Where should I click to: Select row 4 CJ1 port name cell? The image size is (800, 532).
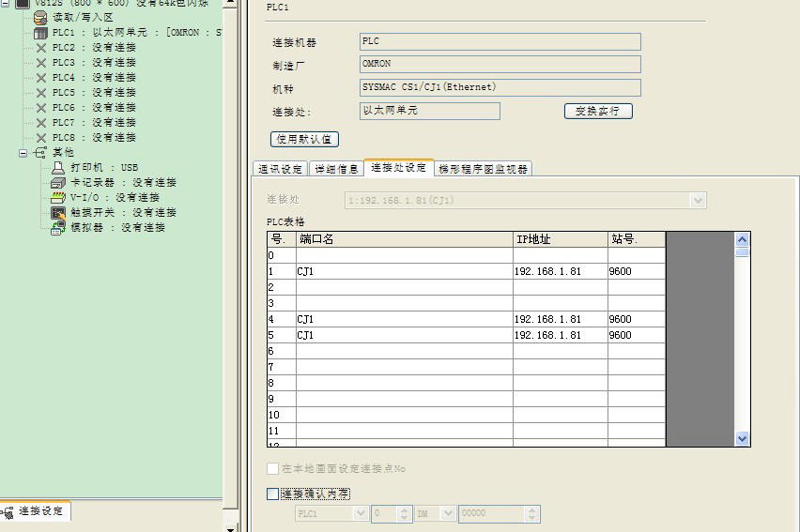click(404, 319)
